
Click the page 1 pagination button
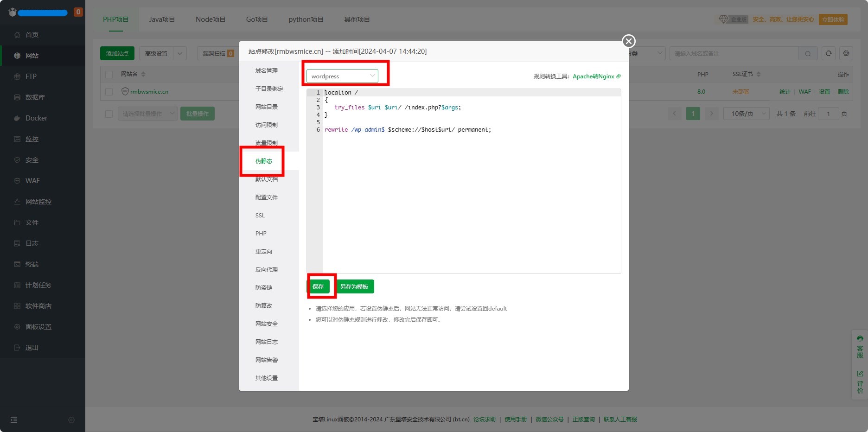(x=693, y=114)
